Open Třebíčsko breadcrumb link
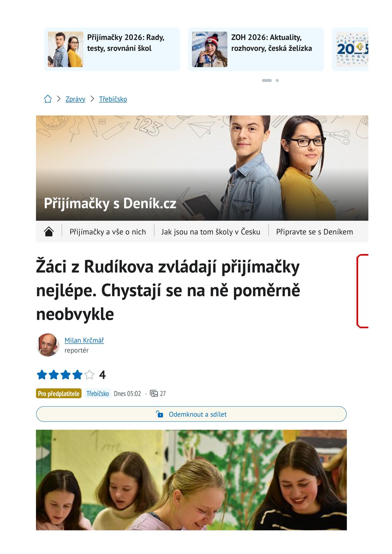This screenshot has width=392, height=554. [113, 99]
